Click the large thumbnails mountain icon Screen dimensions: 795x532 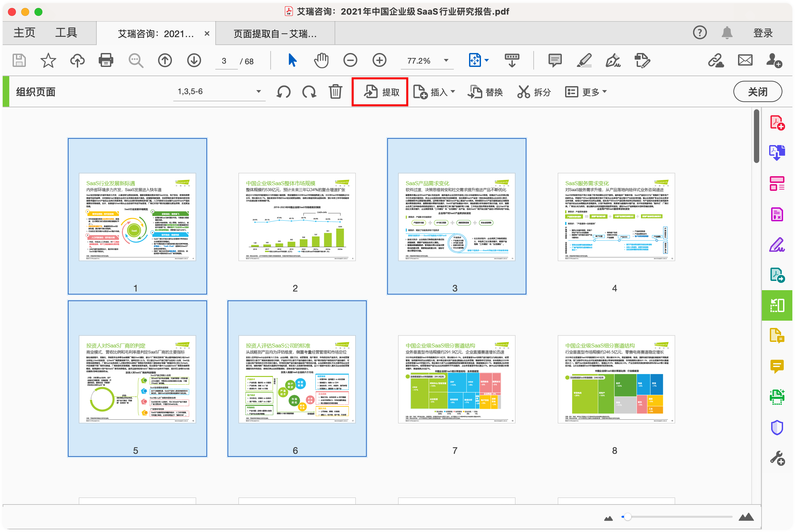coord(746,517)
